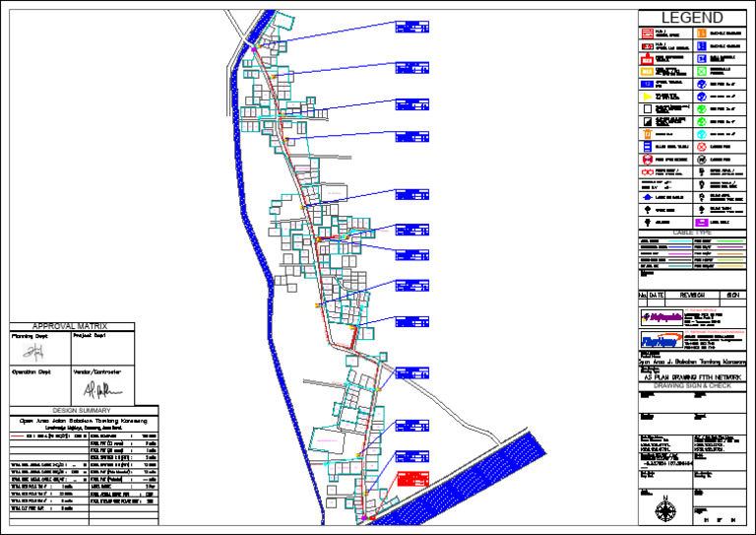Click the LEGEND heading

[692, 18]
